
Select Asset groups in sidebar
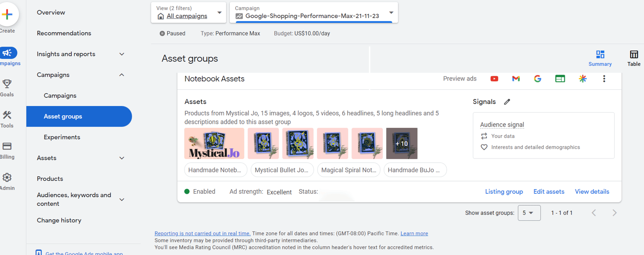(x=79, y=117)
